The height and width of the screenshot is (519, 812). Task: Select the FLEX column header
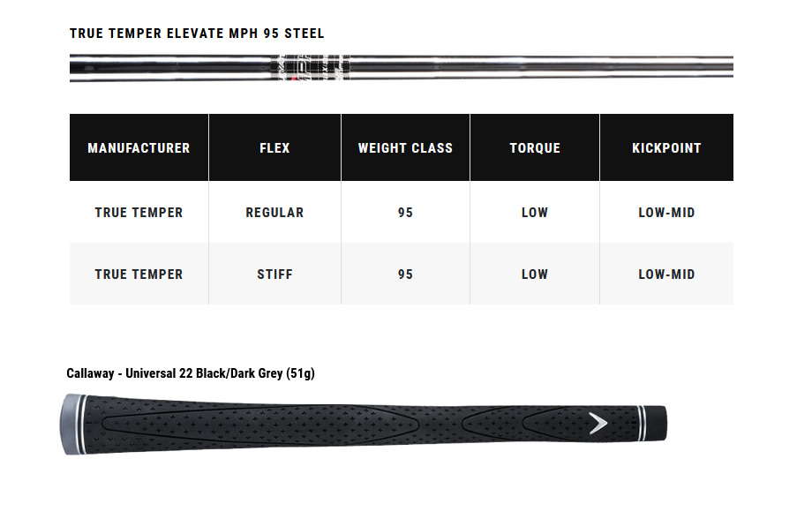point(274,147)
